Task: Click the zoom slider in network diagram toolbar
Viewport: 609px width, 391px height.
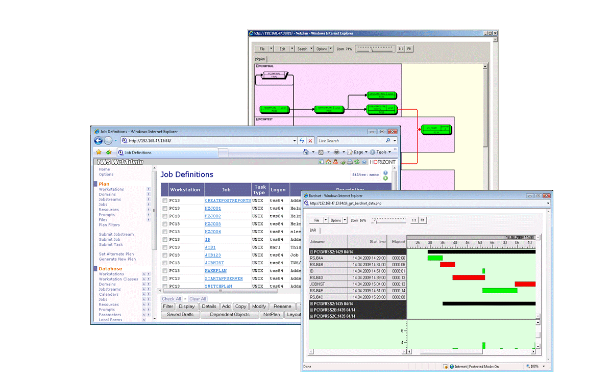Action: tap(375, 49)
